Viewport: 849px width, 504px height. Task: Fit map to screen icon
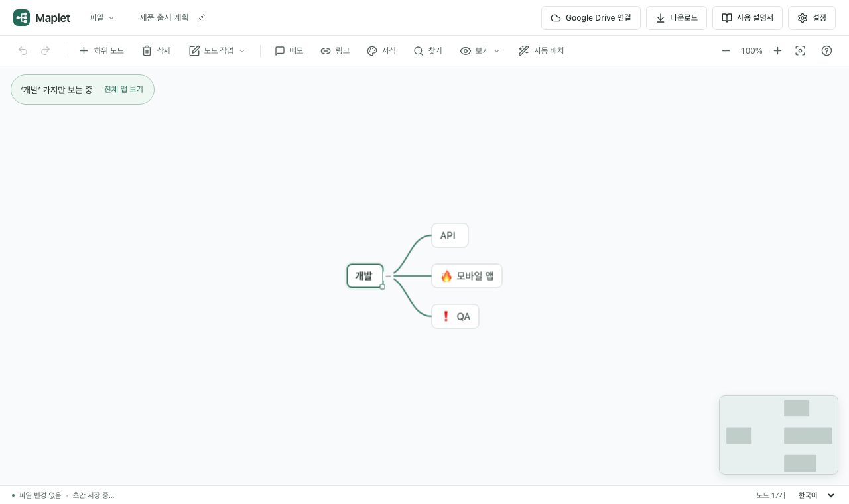tap(801, 51)
